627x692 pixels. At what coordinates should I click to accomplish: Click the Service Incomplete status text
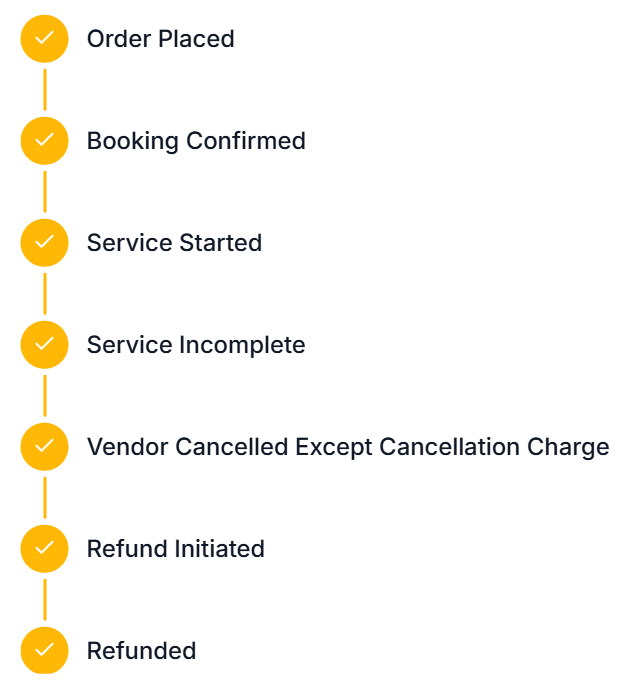tap(196, 345)
